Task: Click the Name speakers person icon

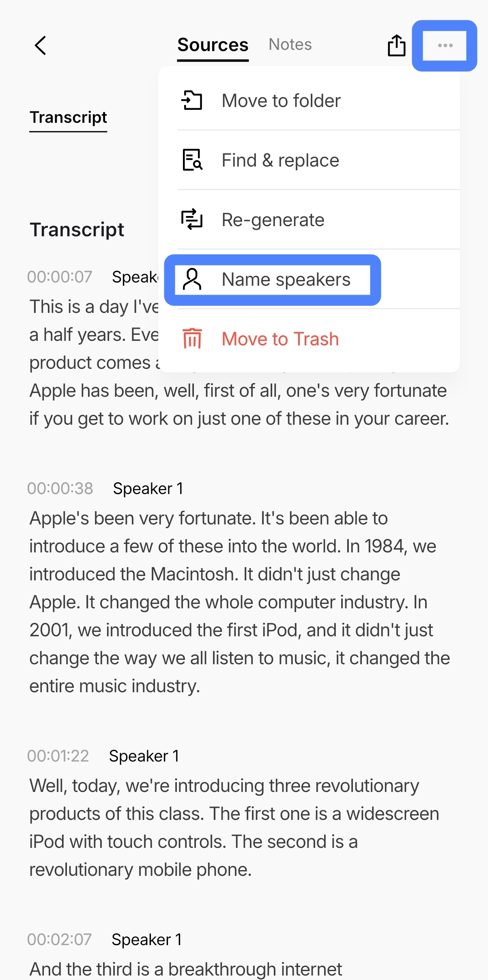Action: click(192, 279)
